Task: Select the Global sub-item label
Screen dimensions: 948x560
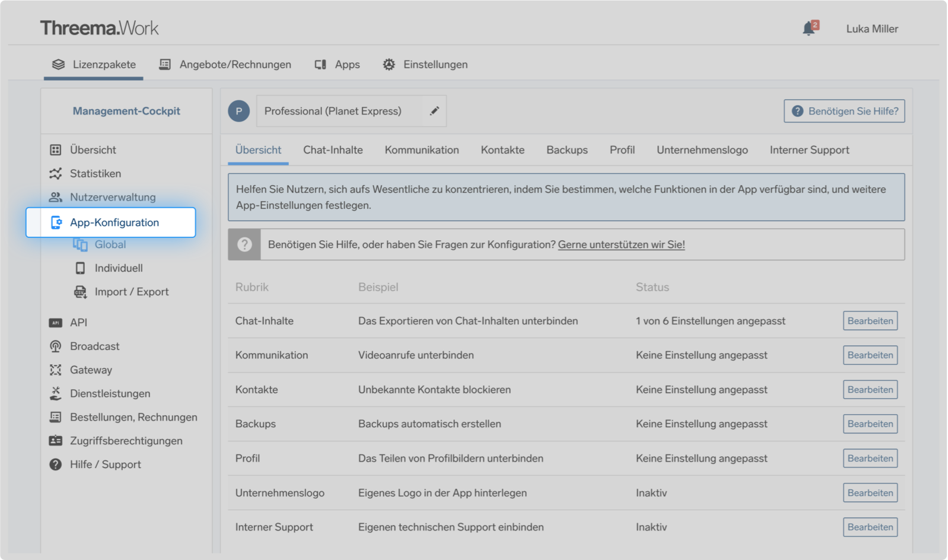Action: point(110,244)
